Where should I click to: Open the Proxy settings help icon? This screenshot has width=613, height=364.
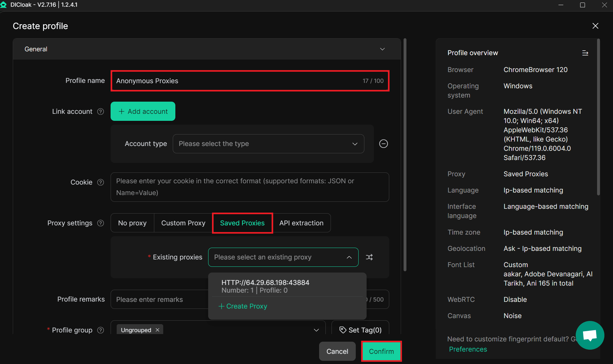coord(100,223)
